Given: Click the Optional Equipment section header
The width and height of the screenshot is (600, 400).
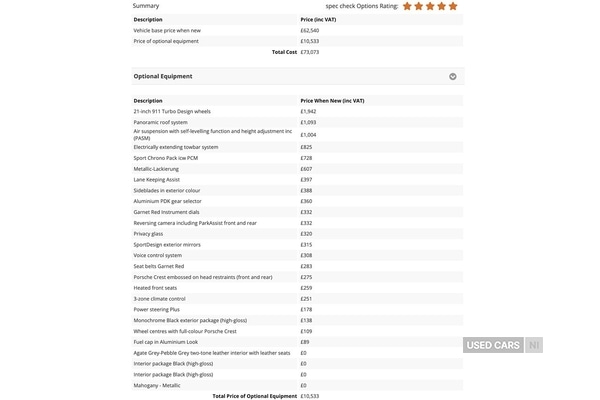Looking at the screenshot, I should pyautogui.click(x=163, y=76).
